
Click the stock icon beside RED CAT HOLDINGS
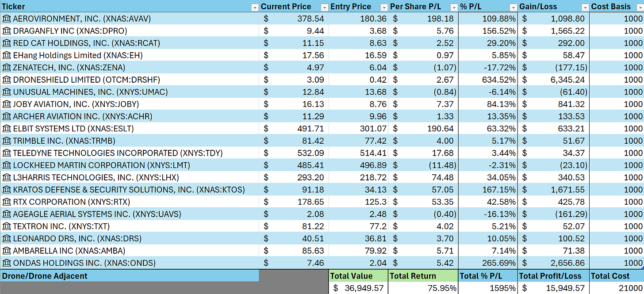[x=7, y=43]
